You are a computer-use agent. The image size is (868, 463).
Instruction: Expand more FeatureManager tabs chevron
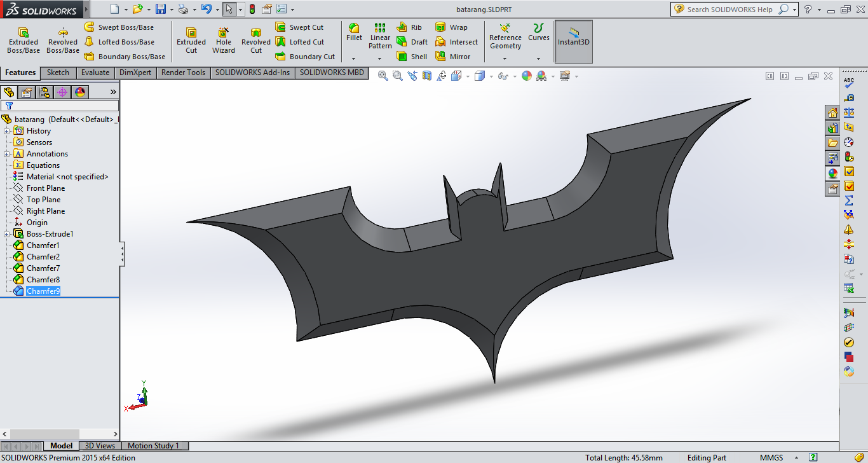(113, 92)
